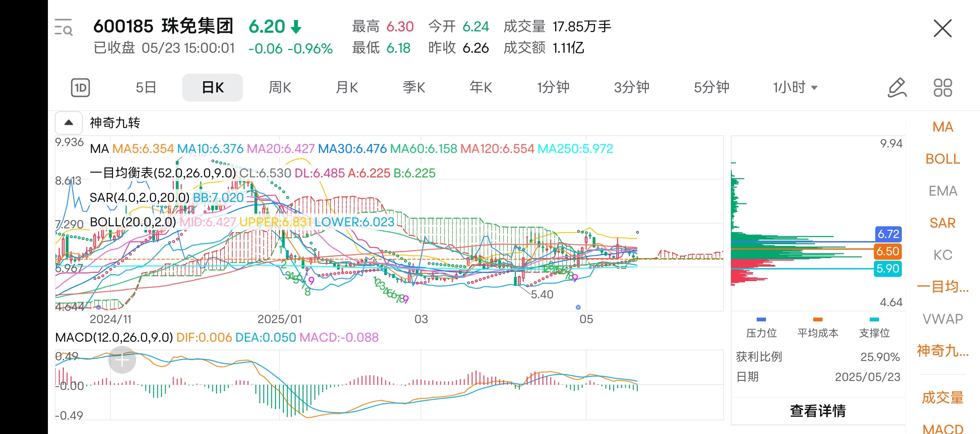980x434 pixels.
Task: Tap the 神奇九转 indicator title
Action: click(x=115, y=123)
